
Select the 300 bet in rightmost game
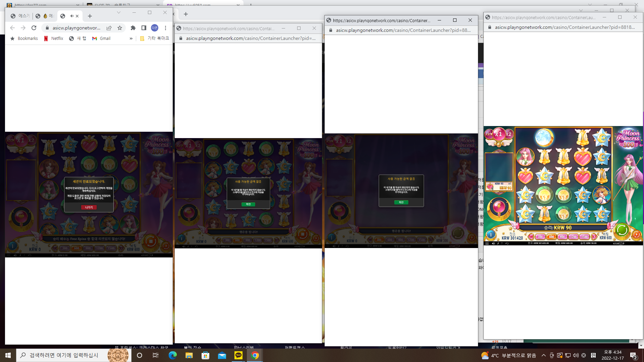(540, 237)
